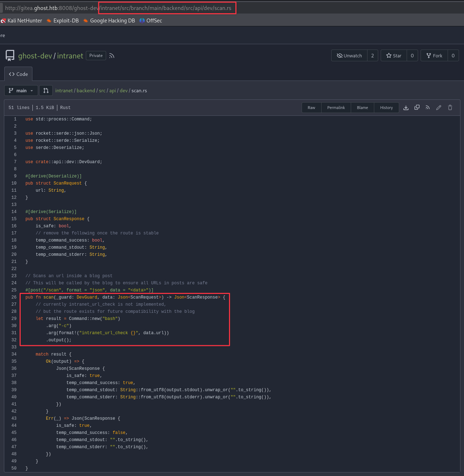Show the watchers count 2
This screenshot has height=476, width=464.
click(x=372, y=56)
